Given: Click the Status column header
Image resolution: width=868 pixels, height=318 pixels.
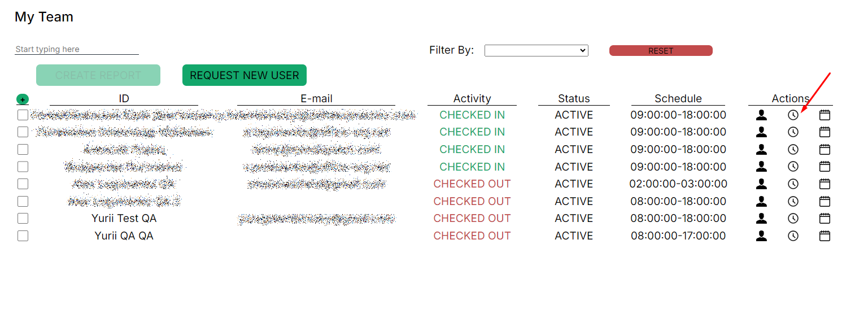Looking at the screenshot, I should pos(574,99).
